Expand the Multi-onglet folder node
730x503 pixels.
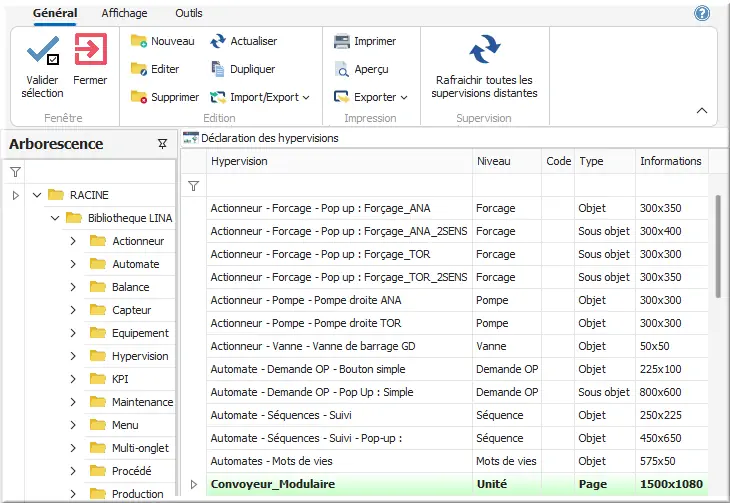pos(73,448)
